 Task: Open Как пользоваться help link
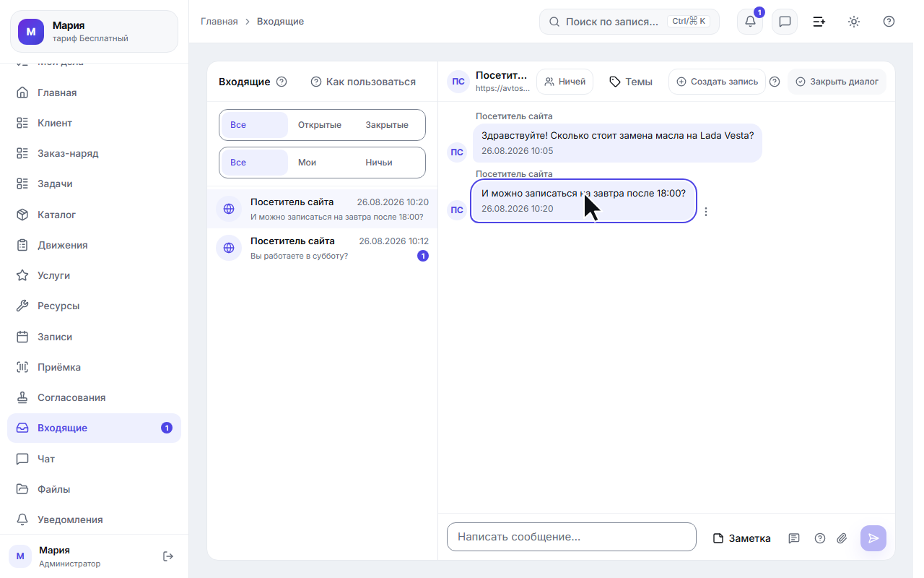(363, 82)
